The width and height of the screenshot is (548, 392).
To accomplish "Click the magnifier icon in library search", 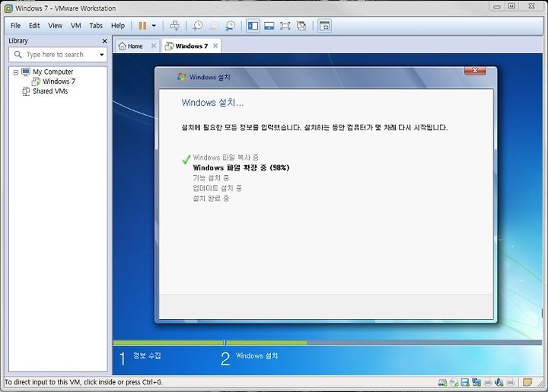I will (x=18, y=55).
